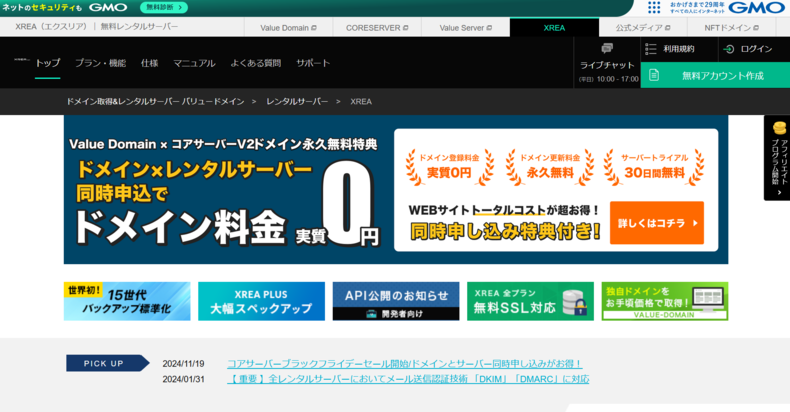Image resolution: width=790 pixels, height=412 pixels.
Task: Click the live chat speech bubble icon
Action: 607,48
